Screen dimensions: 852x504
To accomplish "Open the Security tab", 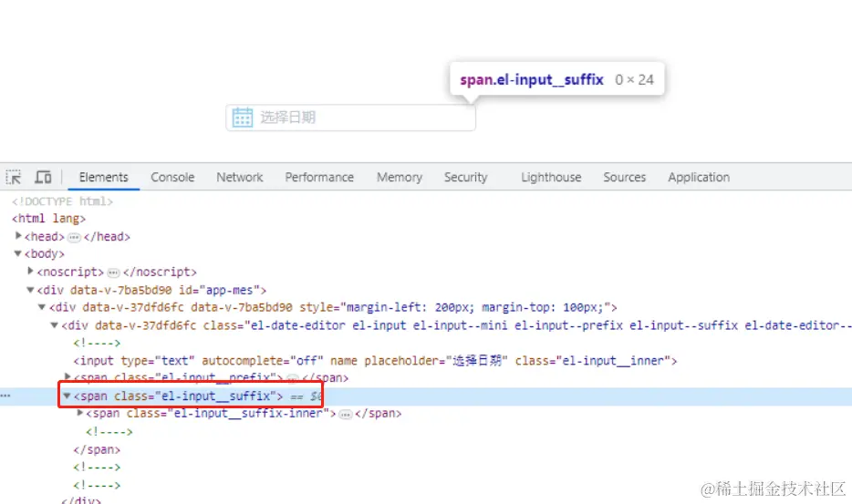I will [x=465, y=177].
